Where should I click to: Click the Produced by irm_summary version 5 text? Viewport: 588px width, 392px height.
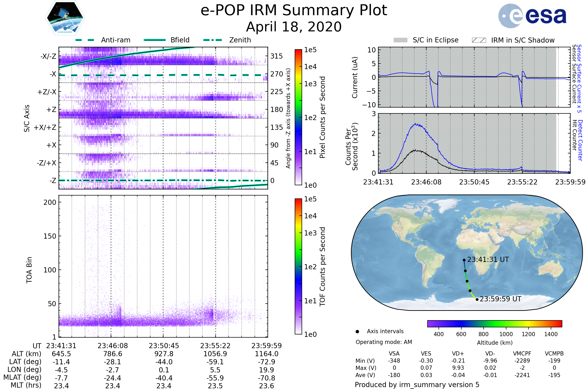point(417,385)
